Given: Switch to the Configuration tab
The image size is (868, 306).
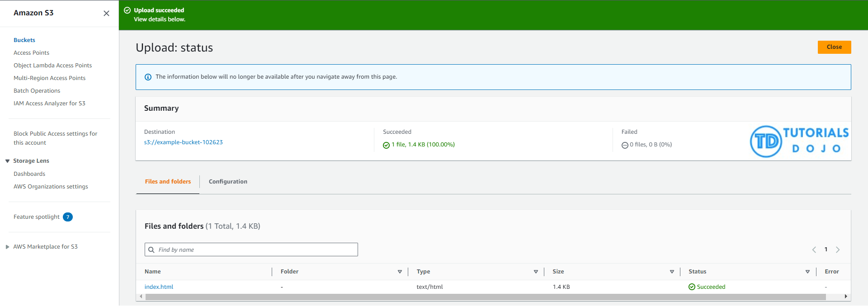Looking at the screenshot, I should coord(228,182).
